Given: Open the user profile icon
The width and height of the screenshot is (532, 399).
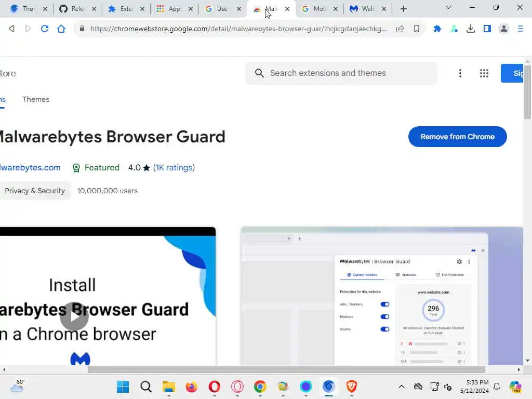Looking at the screenshot, I should tap(504, 29).
